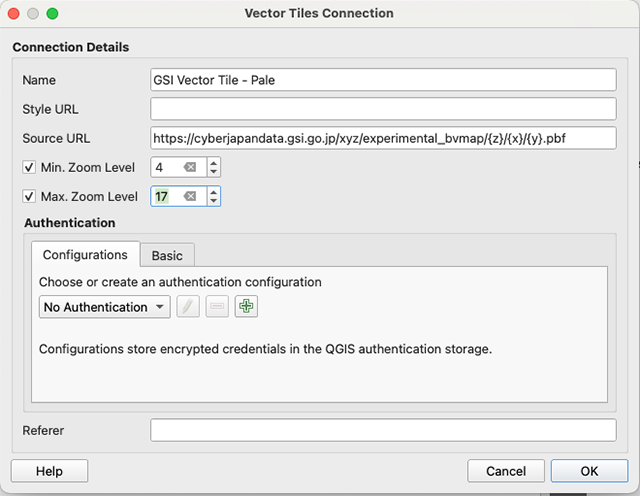
Task: Clear the Min. Zoom Level value
Action: [x=190, y=167]
